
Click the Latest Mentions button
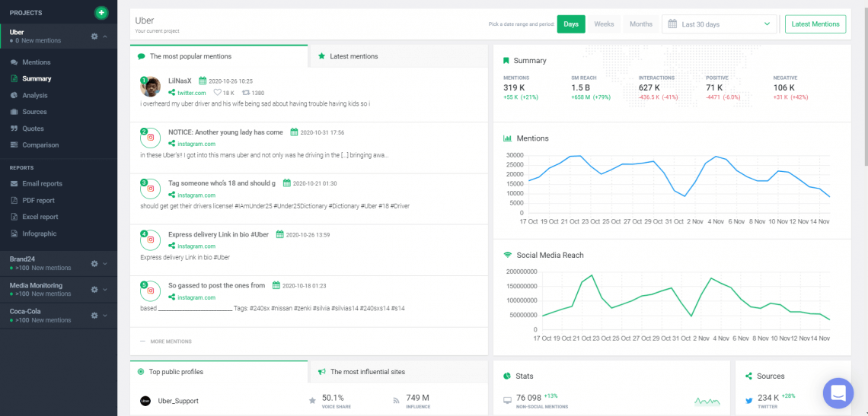(x=815, y=24)
